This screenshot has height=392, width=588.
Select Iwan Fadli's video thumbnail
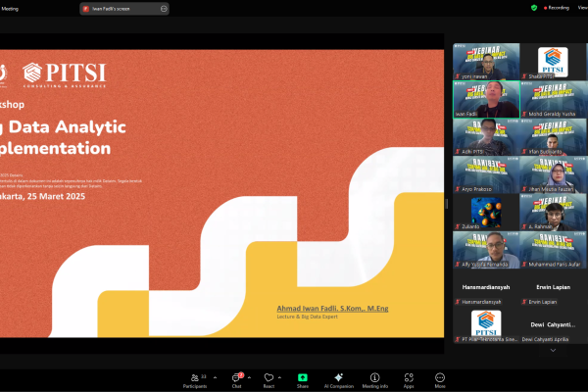click(x=486, y=99)
